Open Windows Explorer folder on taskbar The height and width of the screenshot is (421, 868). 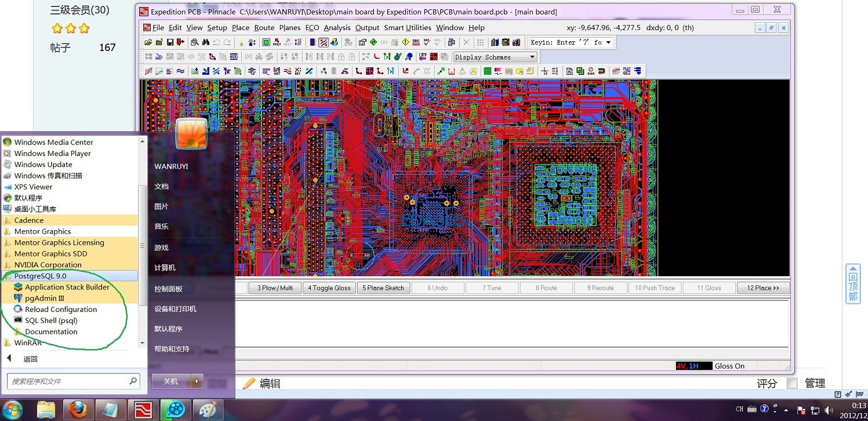click(x=46, y=409)
